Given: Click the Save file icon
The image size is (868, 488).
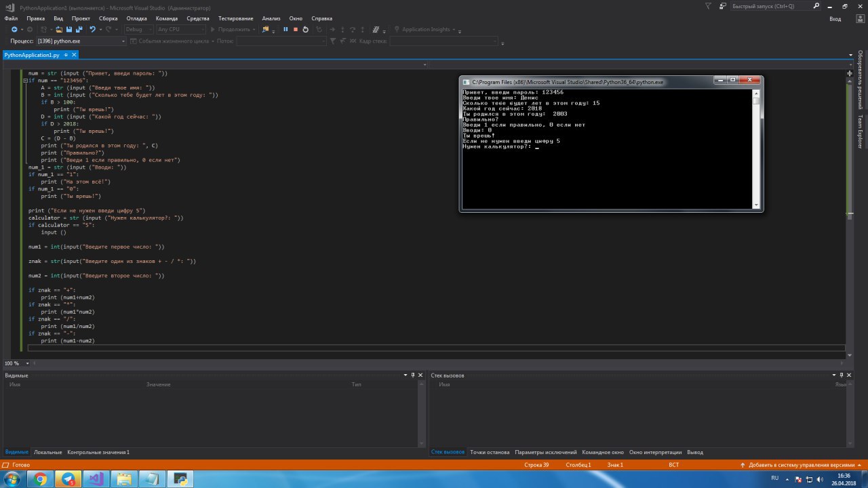Looking at the screenshot, I should pyautogui.click(x=69, y=30).
